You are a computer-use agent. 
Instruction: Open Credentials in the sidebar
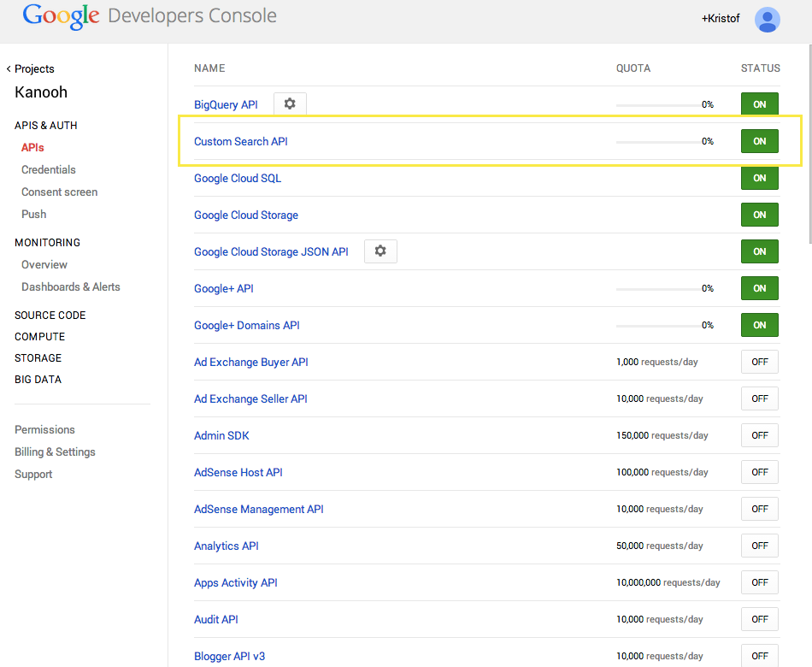(48, 170)
